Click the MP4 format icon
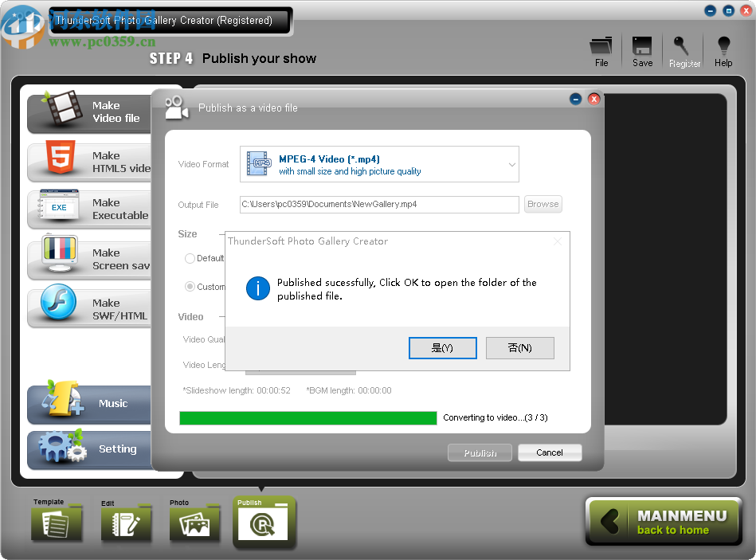Screen dimensions: 756x560 pos(259,163)
